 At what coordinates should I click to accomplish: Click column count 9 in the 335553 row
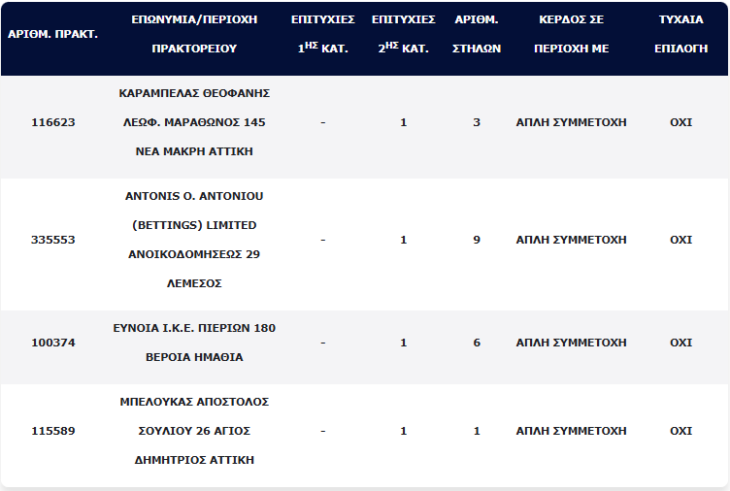(477, 240)
